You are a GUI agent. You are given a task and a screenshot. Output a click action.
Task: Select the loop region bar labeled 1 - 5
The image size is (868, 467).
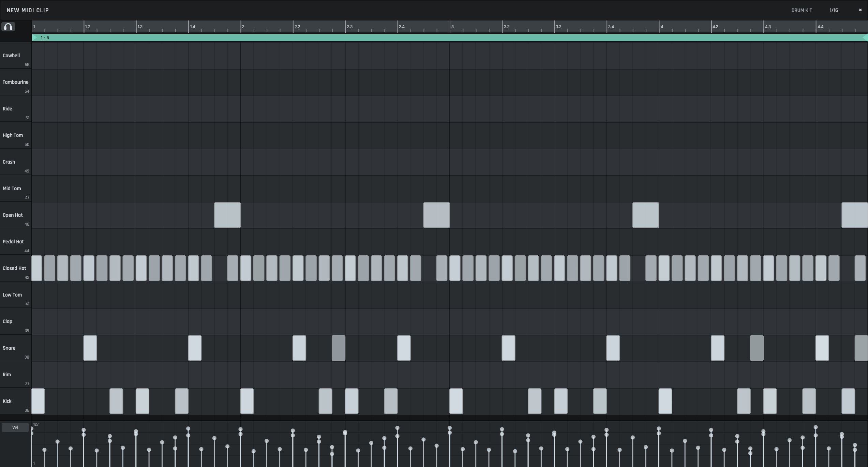pyautogui.click(x=450, y=37)
